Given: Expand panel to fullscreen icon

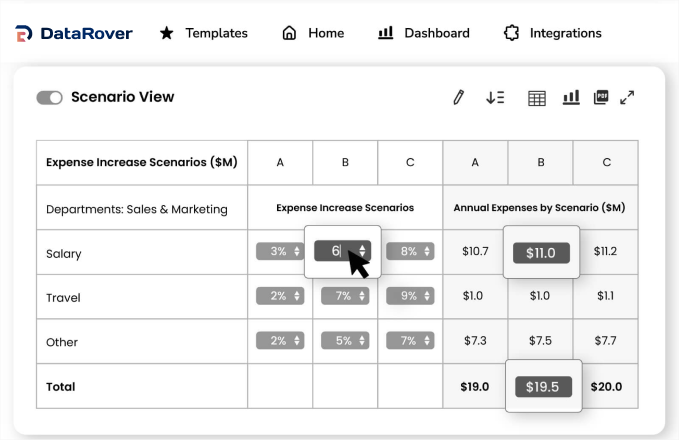Looking at the screenshot, I should click(627, 97).
